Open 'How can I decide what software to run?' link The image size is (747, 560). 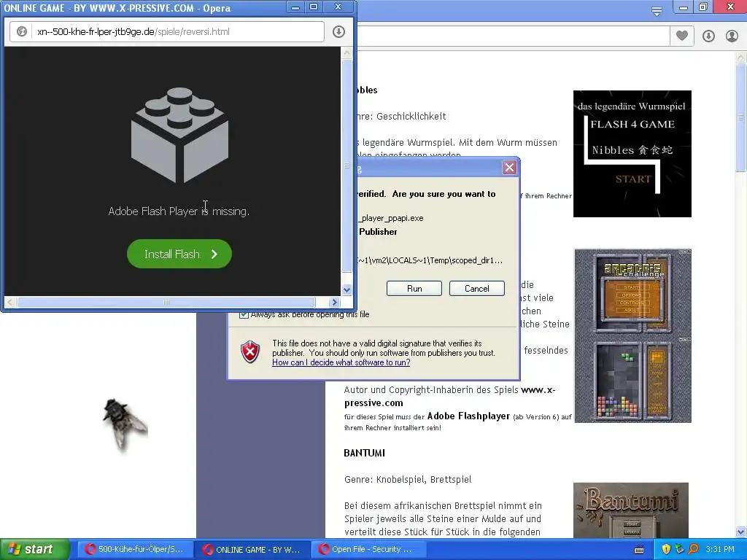(x=341, y=362)
